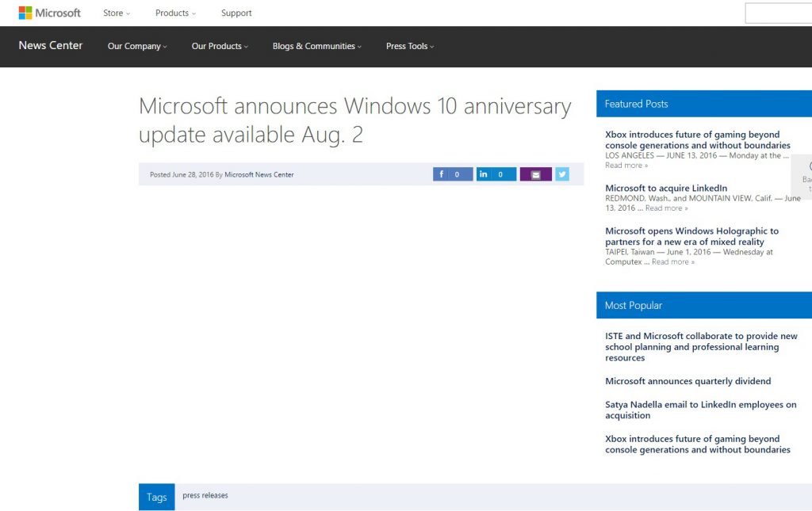812x511 pixels.
Task: Expand the Products dropdown menu
Action: coord(175,13)
